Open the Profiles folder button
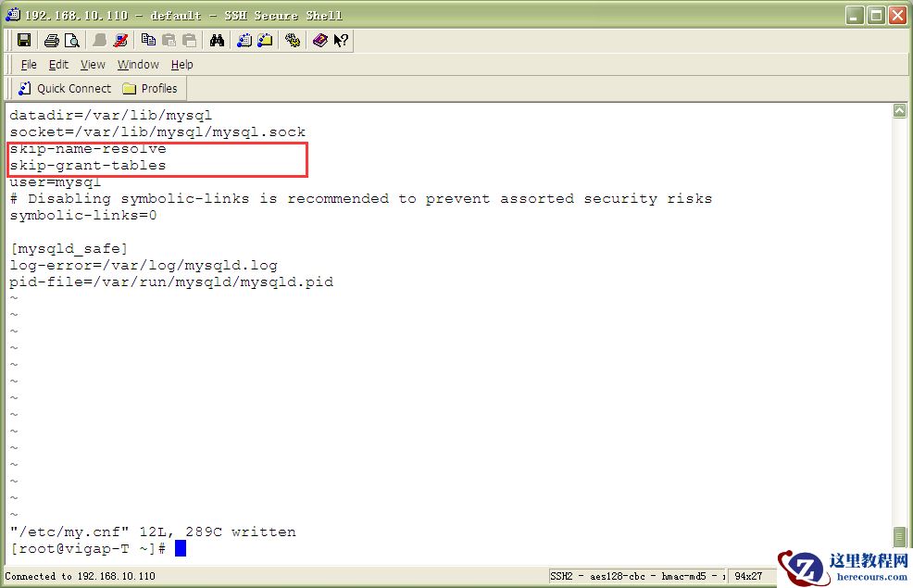 click(x=150, y=89)
